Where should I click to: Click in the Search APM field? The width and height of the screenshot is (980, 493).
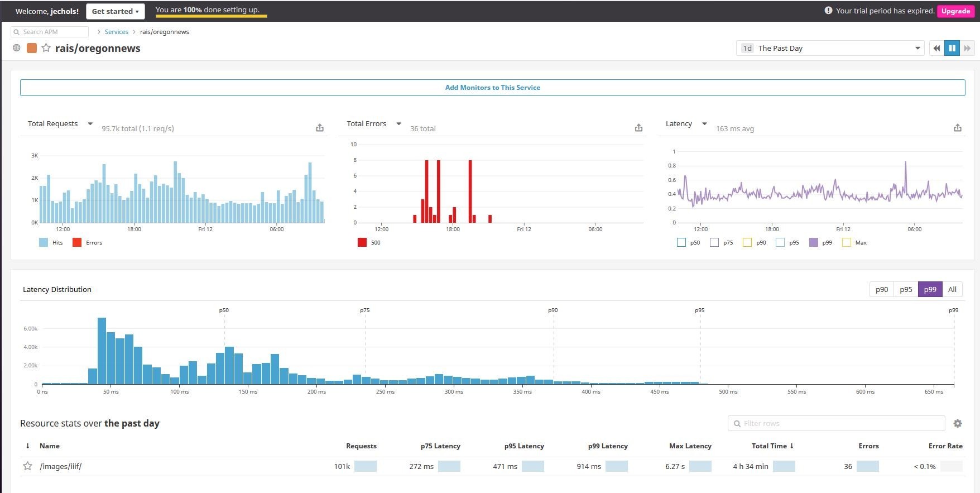[50, 32]
